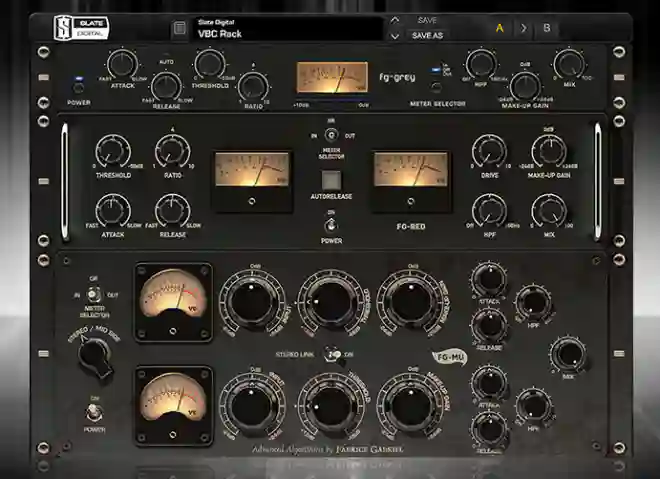This screenshot has width=660, height=479.
Task: Flip the FG-Red Power switch
Action: 331,225
